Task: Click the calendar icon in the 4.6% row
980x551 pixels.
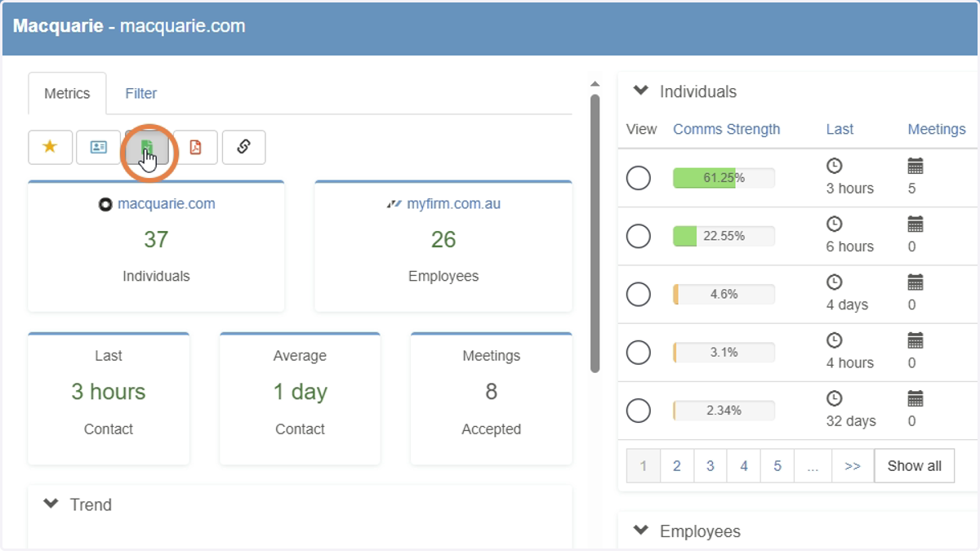Action: point(915,282)
